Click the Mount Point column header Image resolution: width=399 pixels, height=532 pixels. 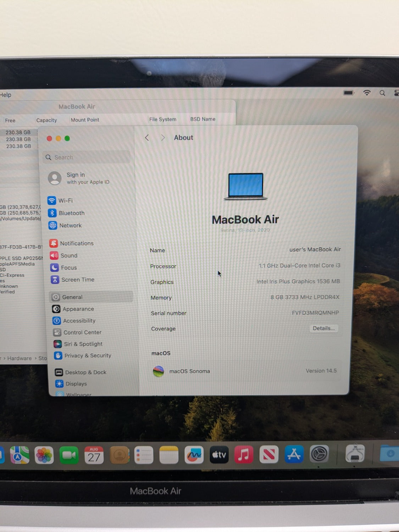pyautogui.click(x=85, y=120)
